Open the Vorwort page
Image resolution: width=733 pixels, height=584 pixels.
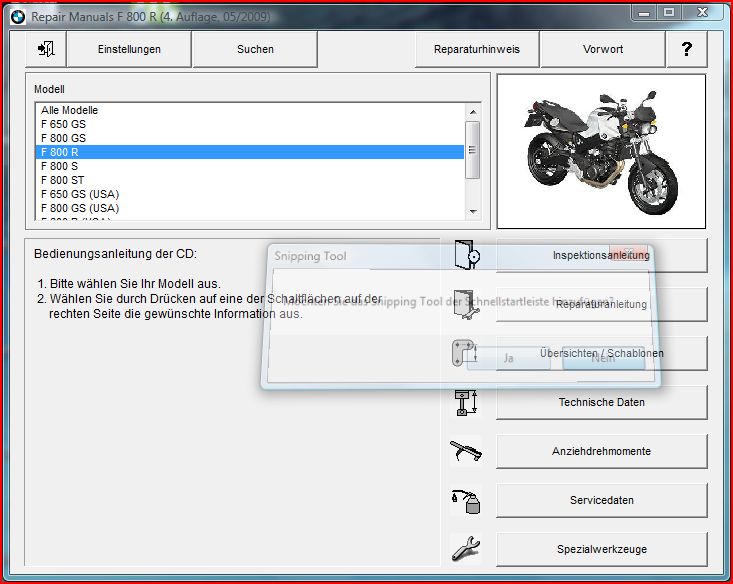click(x=603, y=49)
